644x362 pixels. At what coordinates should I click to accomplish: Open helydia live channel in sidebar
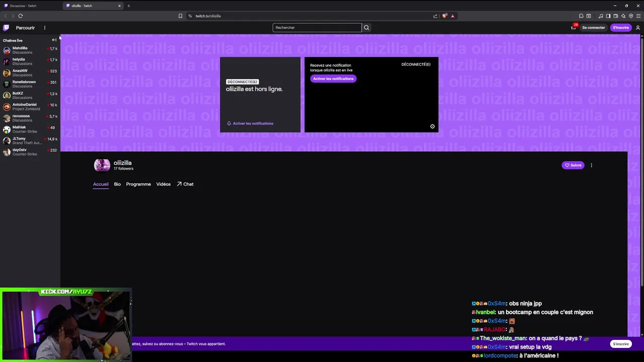coord(30,61)
